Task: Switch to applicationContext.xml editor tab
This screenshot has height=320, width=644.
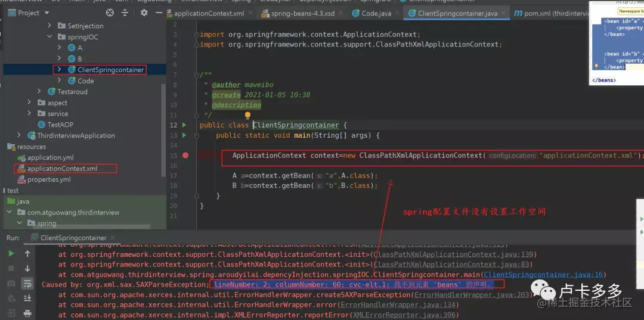Action: click(209, 14)
